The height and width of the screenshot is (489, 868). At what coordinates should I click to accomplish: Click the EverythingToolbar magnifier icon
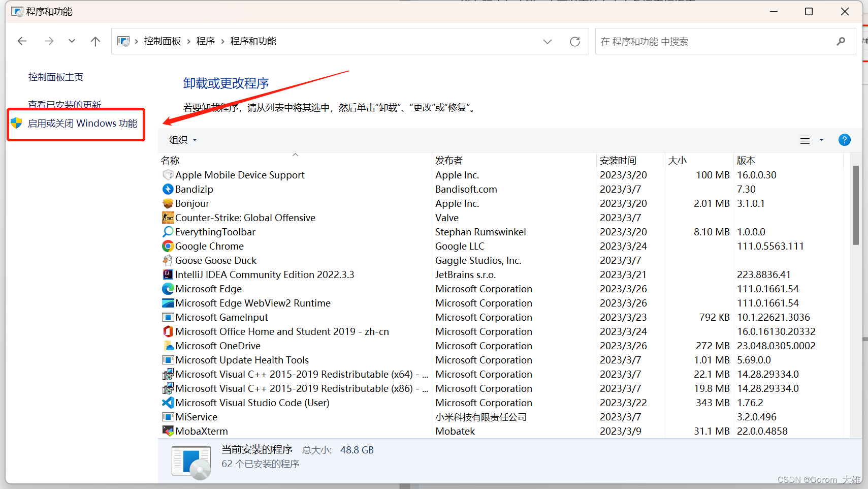pos(168,232)
